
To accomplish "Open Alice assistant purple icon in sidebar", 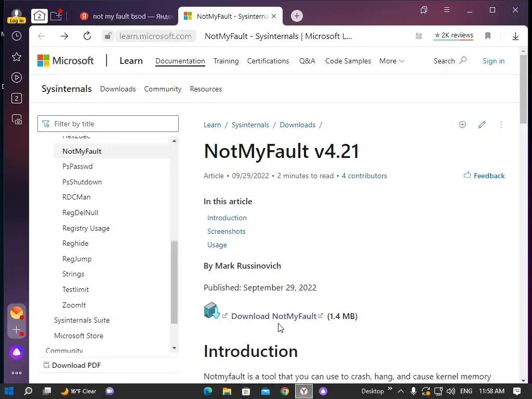I will pos(16,353).
